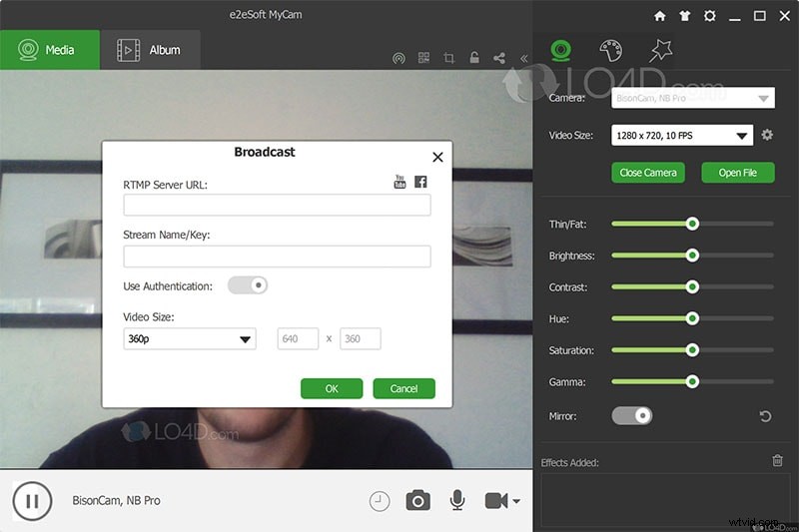Screen dimensions: 799x532
Task: Click the timer clock icon
Action: coord(380,501)
